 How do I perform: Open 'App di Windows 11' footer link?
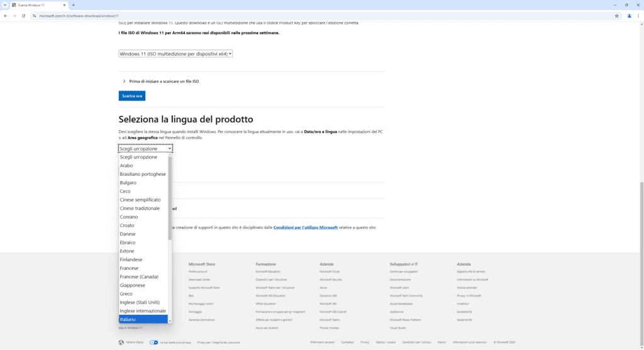coord(130,328)
